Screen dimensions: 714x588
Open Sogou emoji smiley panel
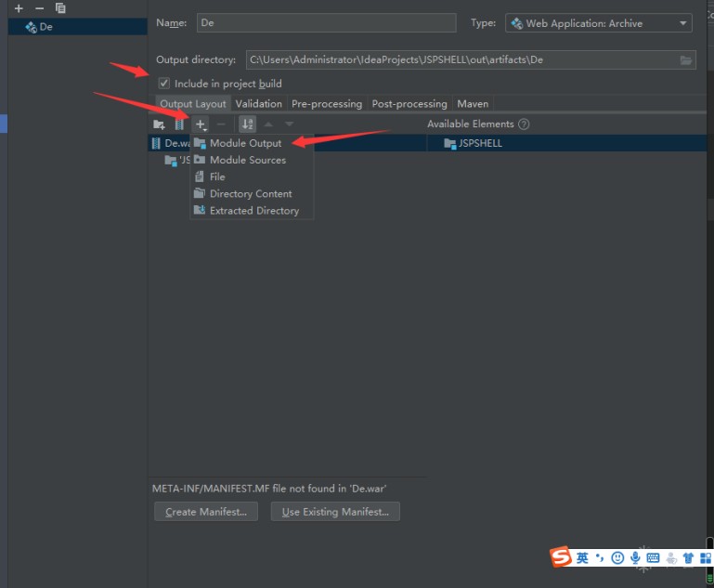pyautogui.click(x=617, y=557)
